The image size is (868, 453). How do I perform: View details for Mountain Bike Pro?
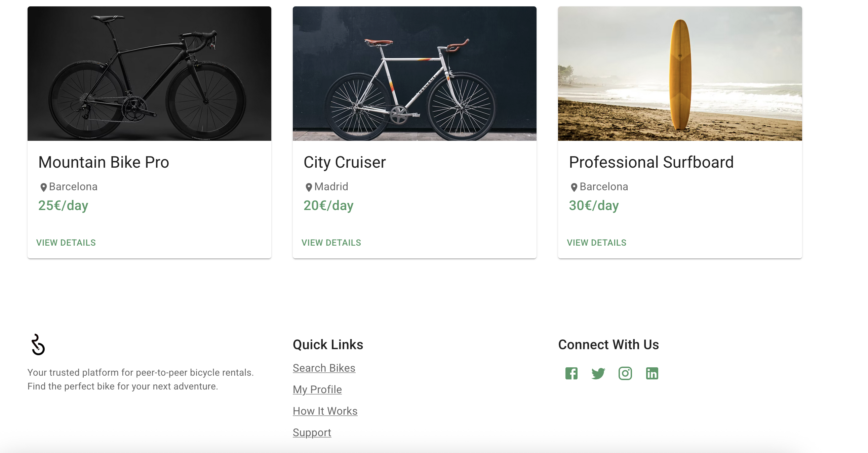pos(66,243)
